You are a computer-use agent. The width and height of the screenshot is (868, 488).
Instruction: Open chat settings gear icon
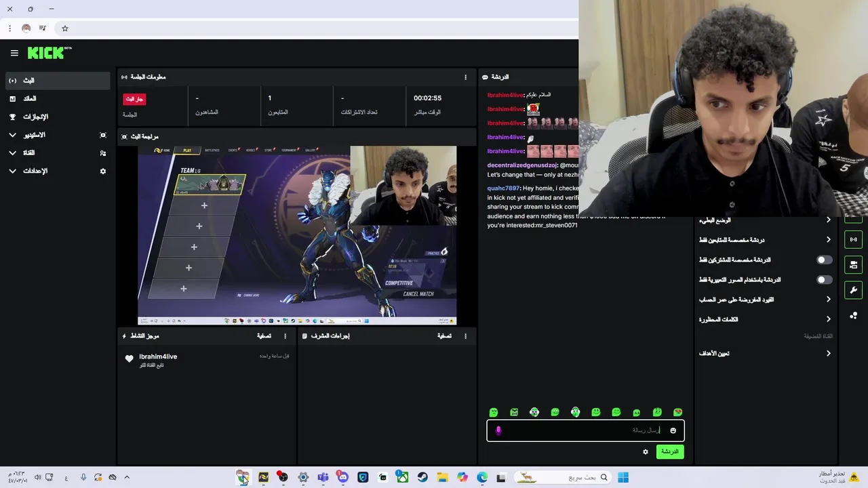point(646,452)
